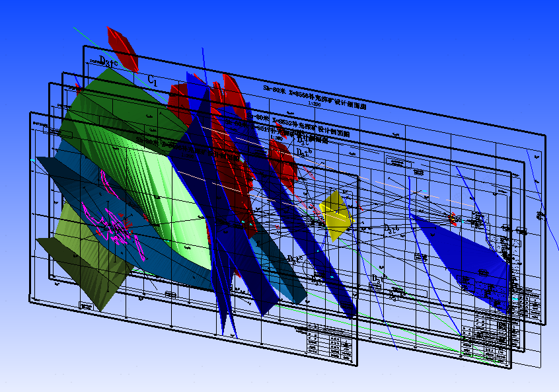This screenshot has height=392, width=559.
Task: Click the isolated red block at top left
Action: pos(123,48)
